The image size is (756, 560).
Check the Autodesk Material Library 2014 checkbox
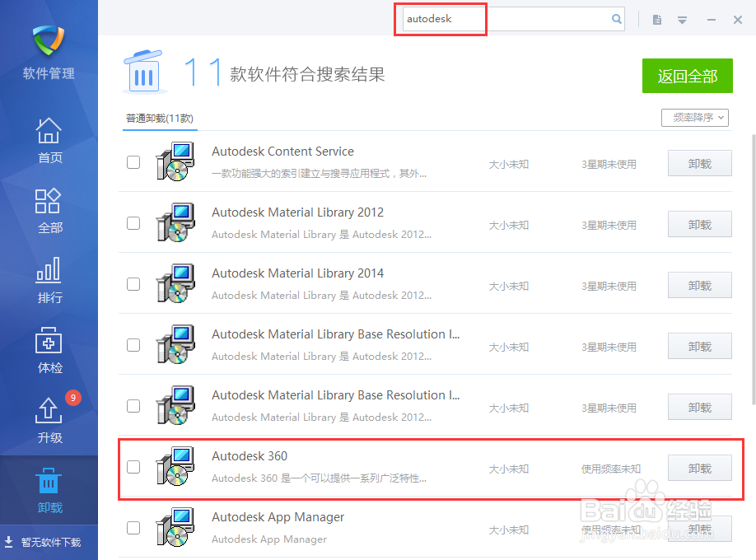pos(133,284)
